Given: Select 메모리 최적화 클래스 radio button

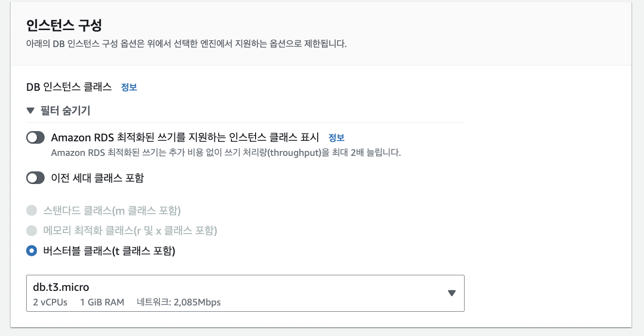Looking at the screenshot, I should (32, 231).
